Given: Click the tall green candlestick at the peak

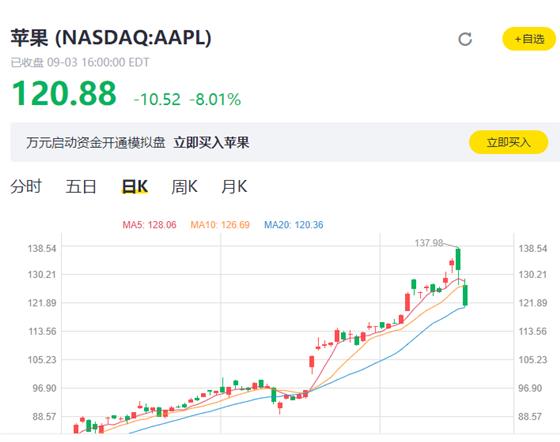Looking at the screenshot, I should (458, 260).
